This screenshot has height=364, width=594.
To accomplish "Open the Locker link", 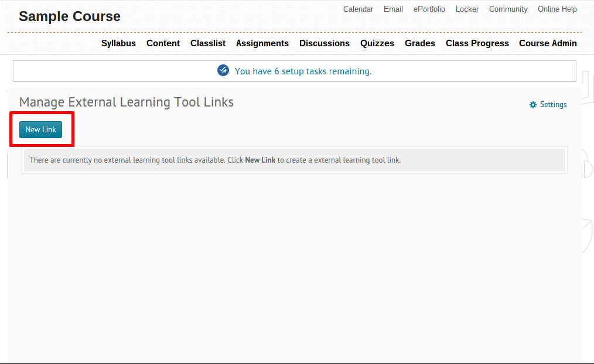I will pos(467,9).
